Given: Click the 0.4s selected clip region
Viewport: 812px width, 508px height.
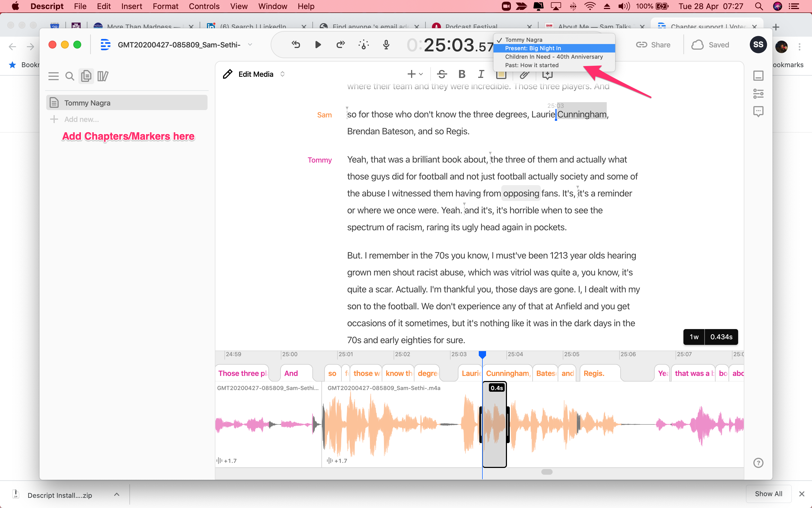Looking at the screenshot, I should tap(495, 425).
